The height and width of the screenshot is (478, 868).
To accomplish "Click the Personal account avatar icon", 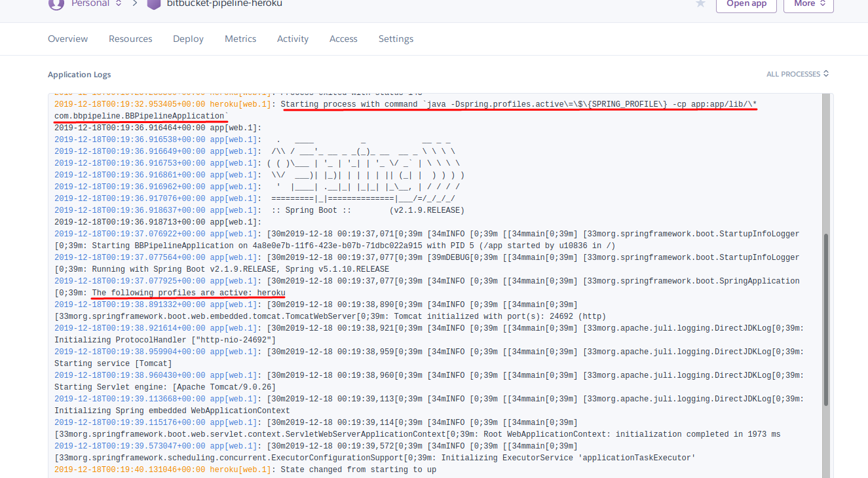I will [56, 5].
